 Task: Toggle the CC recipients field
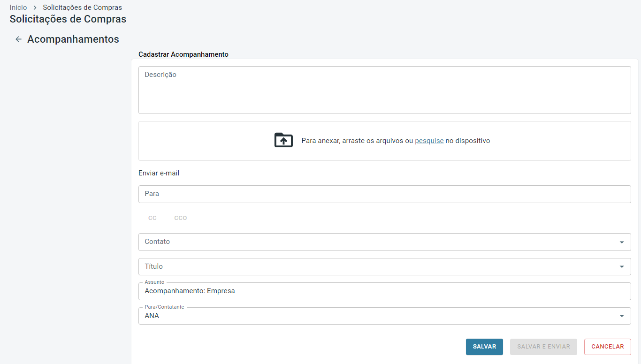153,218
